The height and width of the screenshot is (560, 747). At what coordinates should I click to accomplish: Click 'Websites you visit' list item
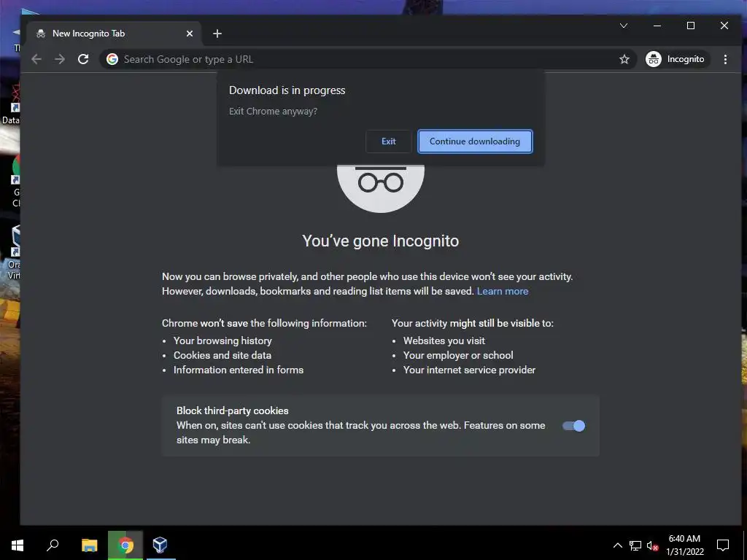coord(444,341)
